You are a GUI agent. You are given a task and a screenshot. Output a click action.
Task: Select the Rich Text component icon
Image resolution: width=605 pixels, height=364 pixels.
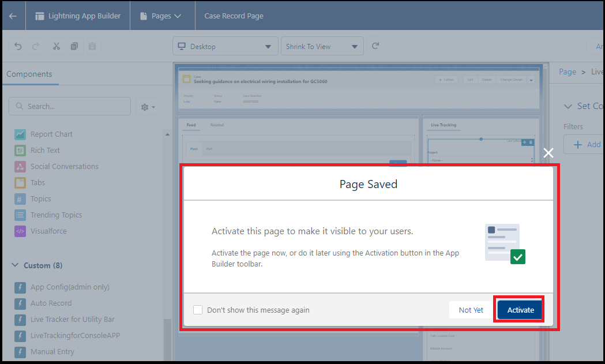tap(20, 151)
